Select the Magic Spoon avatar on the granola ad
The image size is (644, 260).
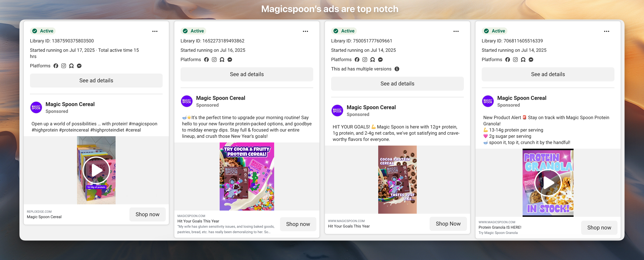[x=488, y=101]
